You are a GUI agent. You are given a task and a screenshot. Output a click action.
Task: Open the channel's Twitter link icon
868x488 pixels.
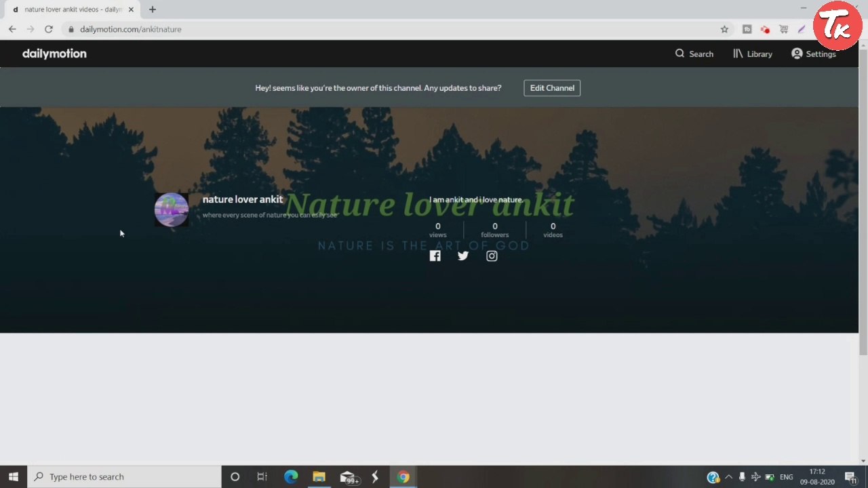pos(463,256)
